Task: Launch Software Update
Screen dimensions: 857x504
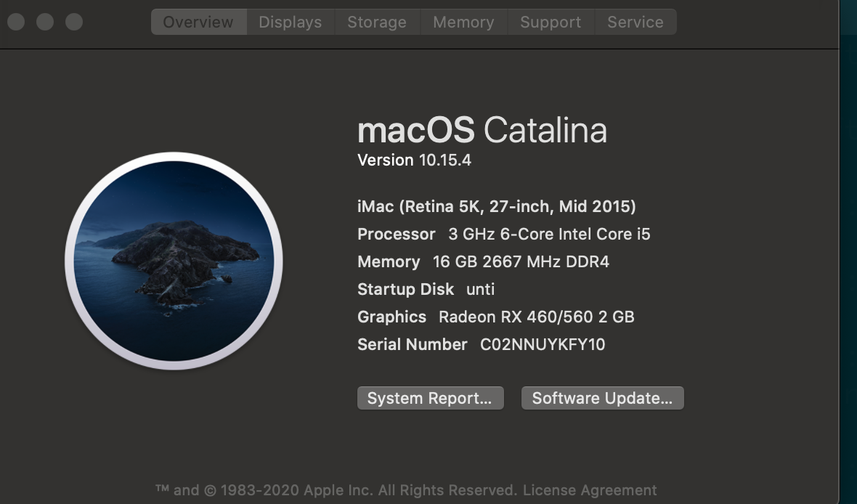Action: [x=602, y=398]
